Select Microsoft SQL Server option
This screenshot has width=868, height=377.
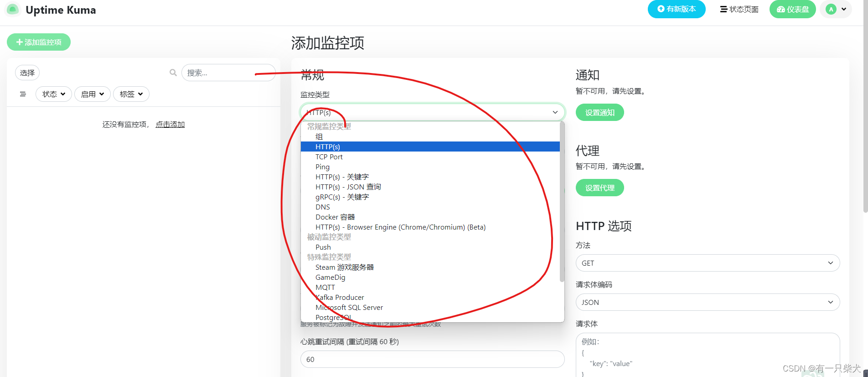pyautogui.click(x=430, y=307)
